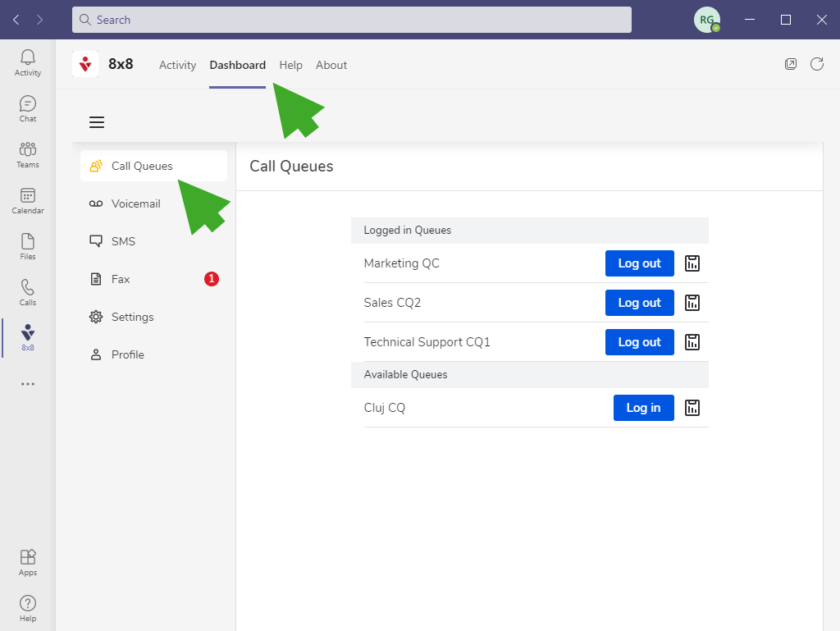Open the Calls app in sidebar
Image resolution: width=840 pixels, height=631 pixels.
tap(28, 292)
